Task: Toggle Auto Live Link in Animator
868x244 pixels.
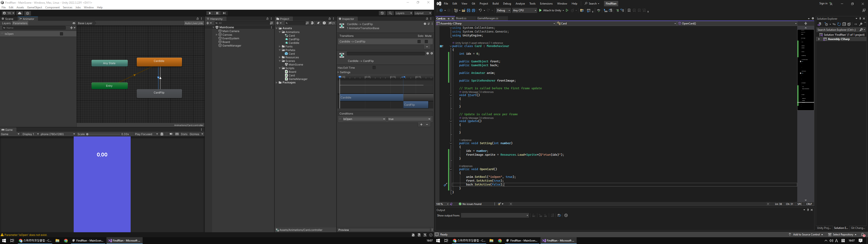Action: (x=194, y=23)
